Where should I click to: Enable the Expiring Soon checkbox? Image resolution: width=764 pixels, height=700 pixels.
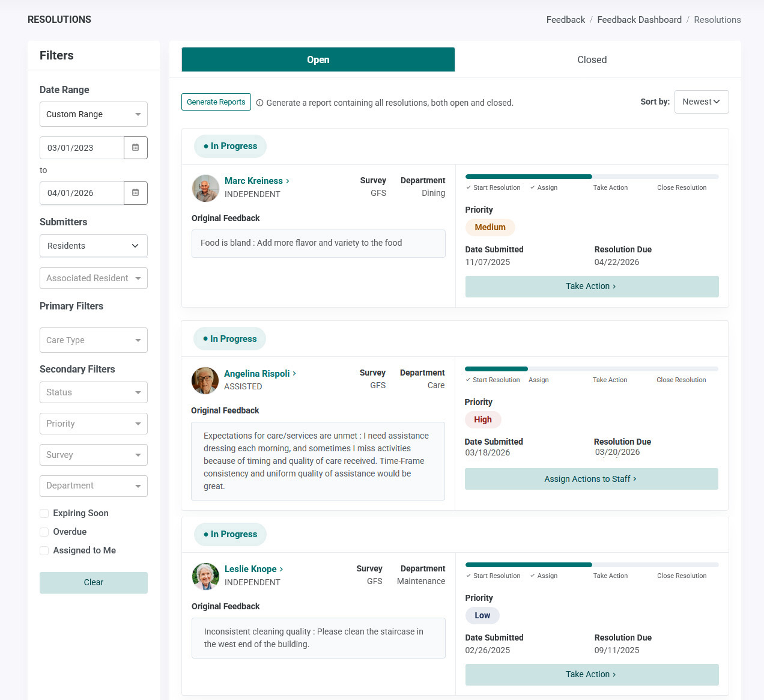[44, 513]
